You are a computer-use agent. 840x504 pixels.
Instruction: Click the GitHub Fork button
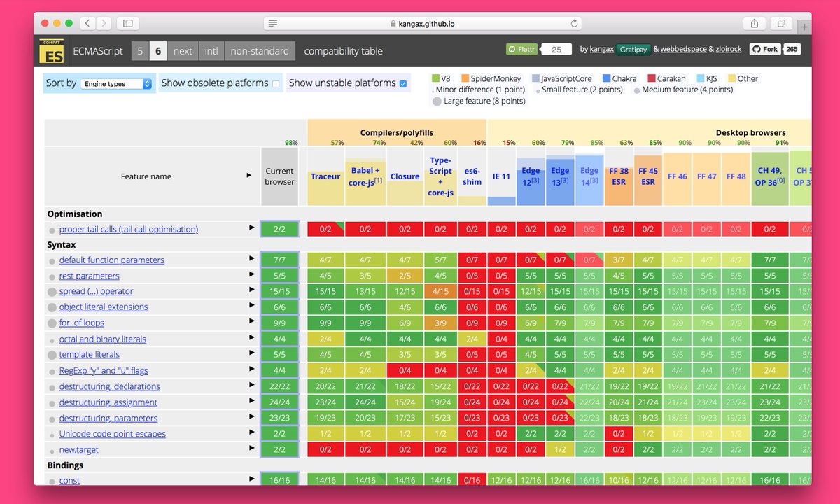click(x=765, y=50)
